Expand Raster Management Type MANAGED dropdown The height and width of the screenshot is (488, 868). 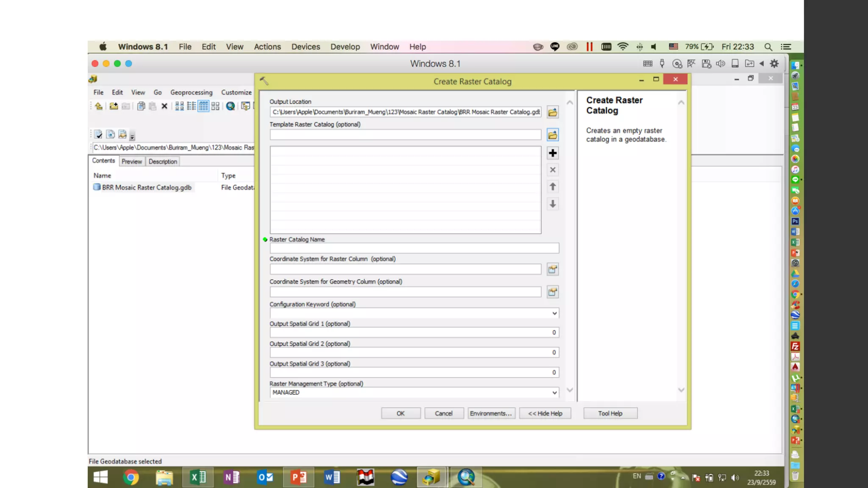(x=554, y=393)
